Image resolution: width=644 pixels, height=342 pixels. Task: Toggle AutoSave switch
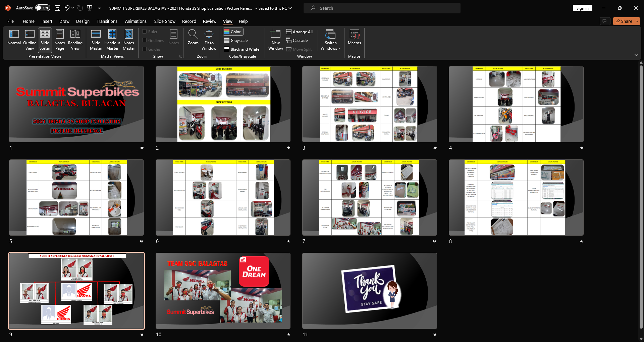click(x=43, y=8)
